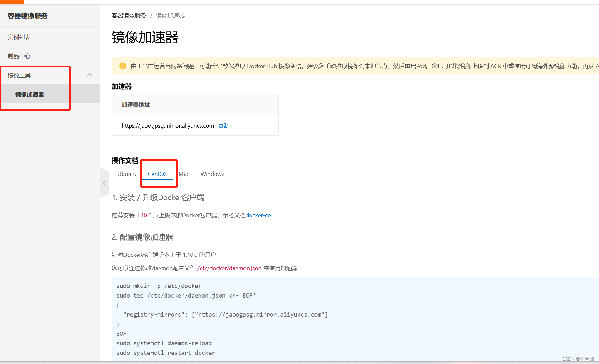
Task: Click the 容器镜像服务 sidebar title
Action: point(27,16)
